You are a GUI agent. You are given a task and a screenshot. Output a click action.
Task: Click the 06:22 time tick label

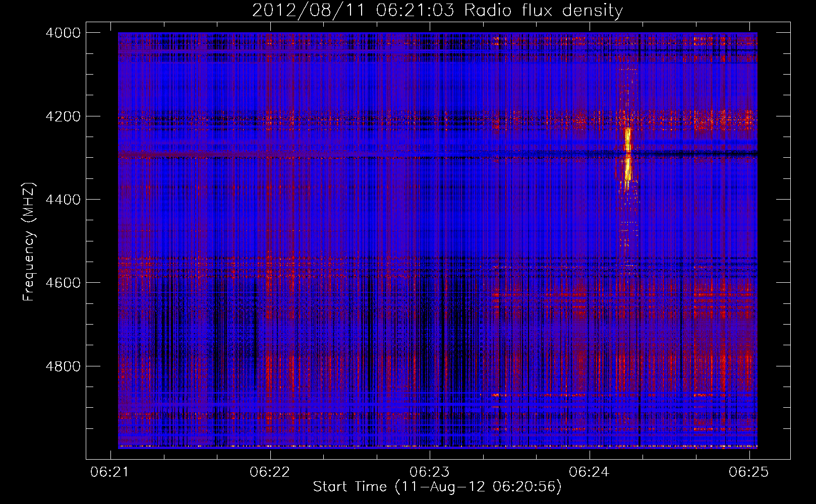pyautogui.click(x=270, y=472)
